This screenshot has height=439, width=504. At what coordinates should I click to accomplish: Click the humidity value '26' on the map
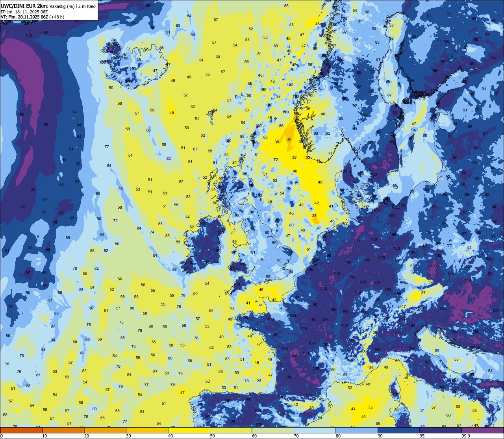(x=371, y=368)
